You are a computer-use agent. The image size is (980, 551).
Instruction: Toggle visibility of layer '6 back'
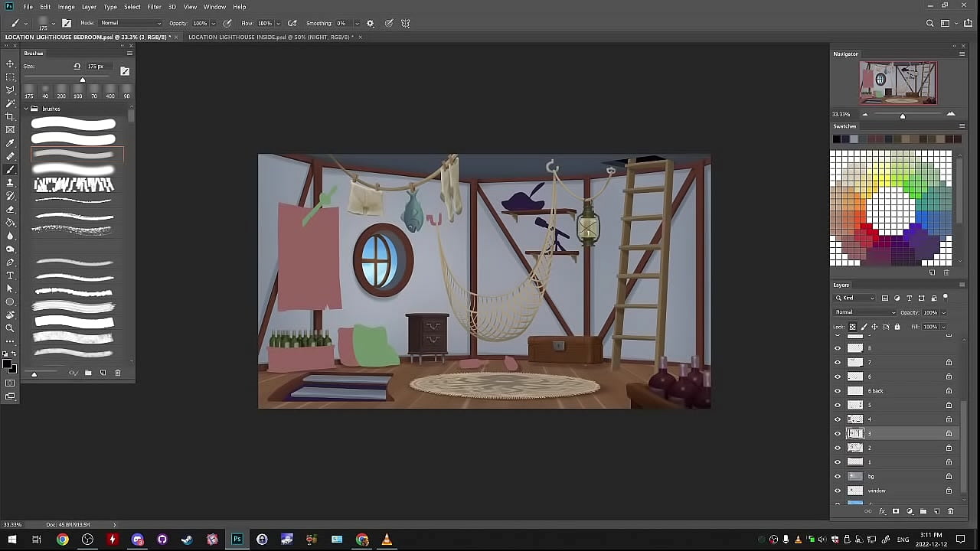[x=837, y=391]
